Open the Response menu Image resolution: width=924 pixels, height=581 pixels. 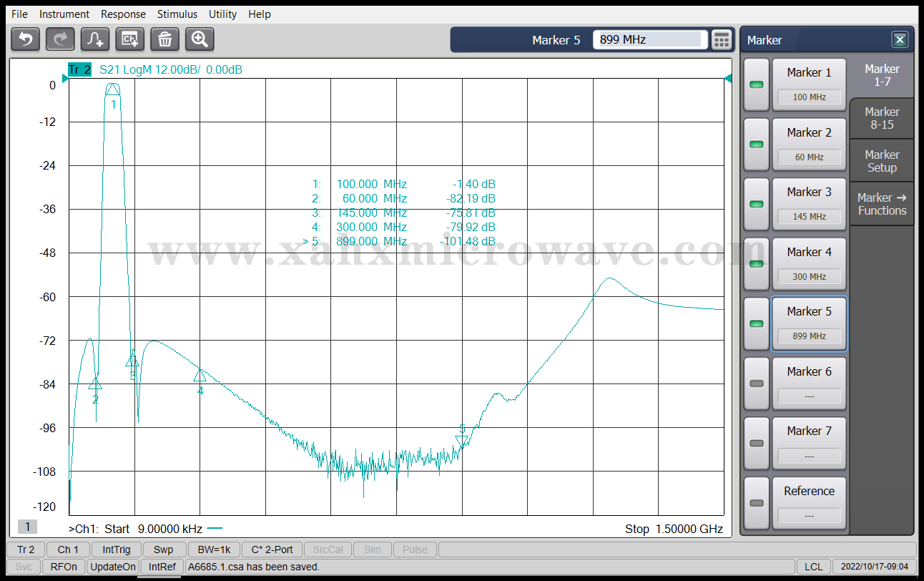click(x=123, y=14)
